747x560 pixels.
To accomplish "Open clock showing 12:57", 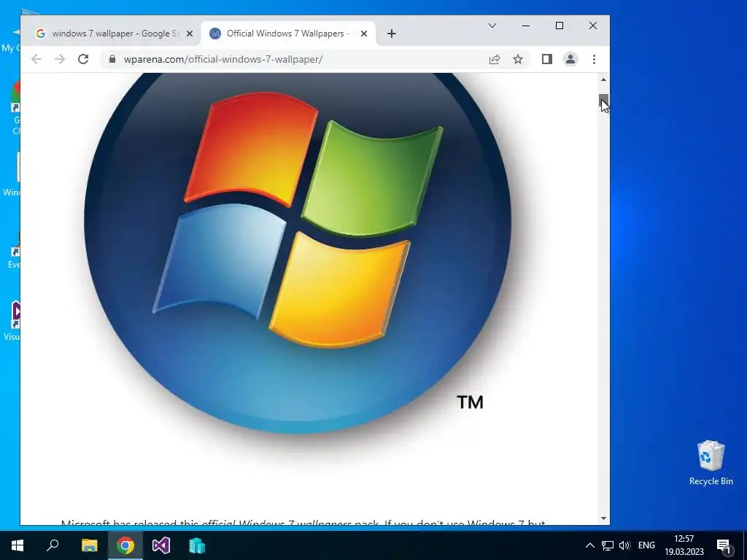I will point(684,545).
